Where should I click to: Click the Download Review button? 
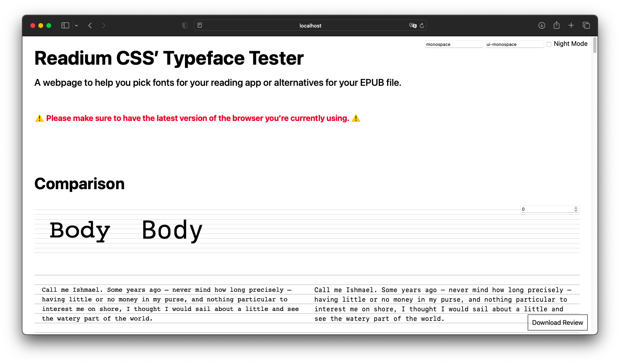click(x=558, y=322)
